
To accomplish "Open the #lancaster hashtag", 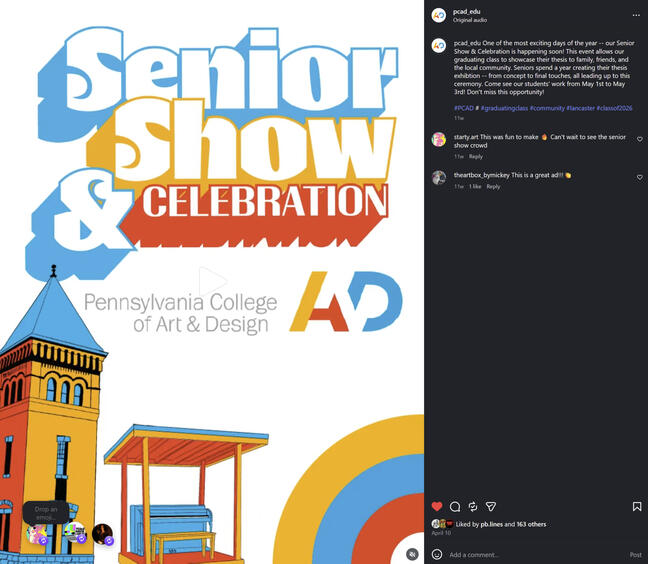I will click(580, 108).
